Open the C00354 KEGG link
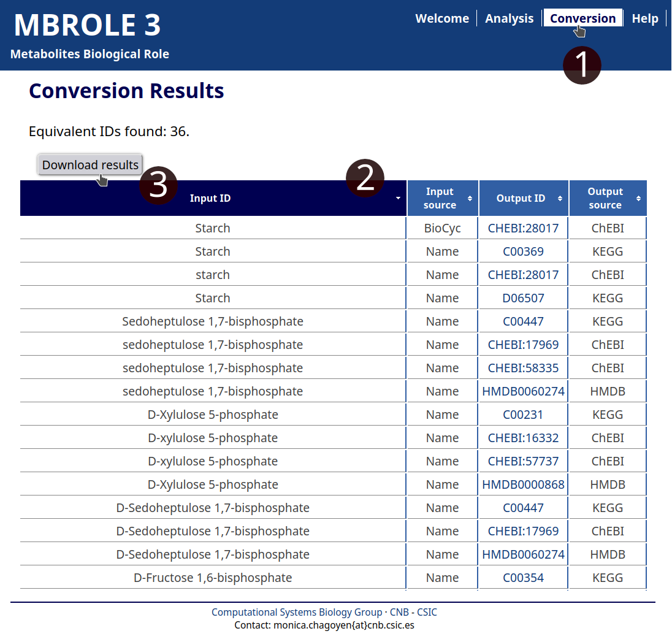Image resolution: width=672 pixels, height=639 pixels. tap(523, 578)
